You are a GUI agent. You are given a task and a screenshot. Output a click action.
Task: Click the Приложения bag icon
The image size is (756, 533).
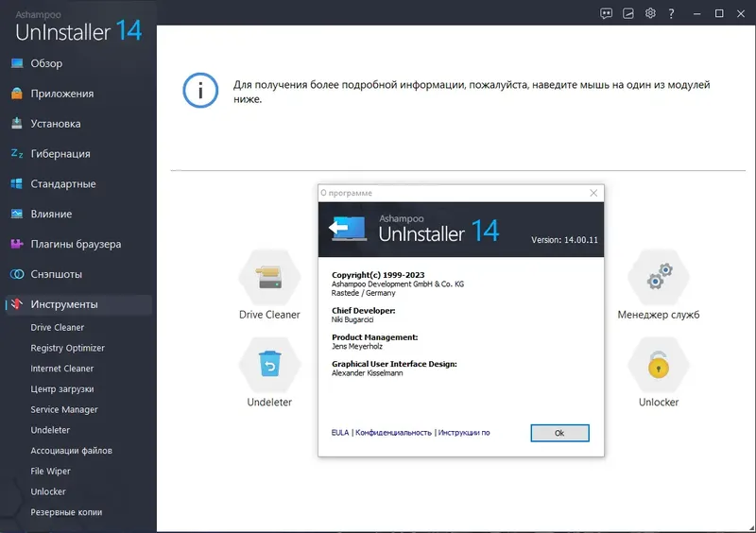pos(17,94)
